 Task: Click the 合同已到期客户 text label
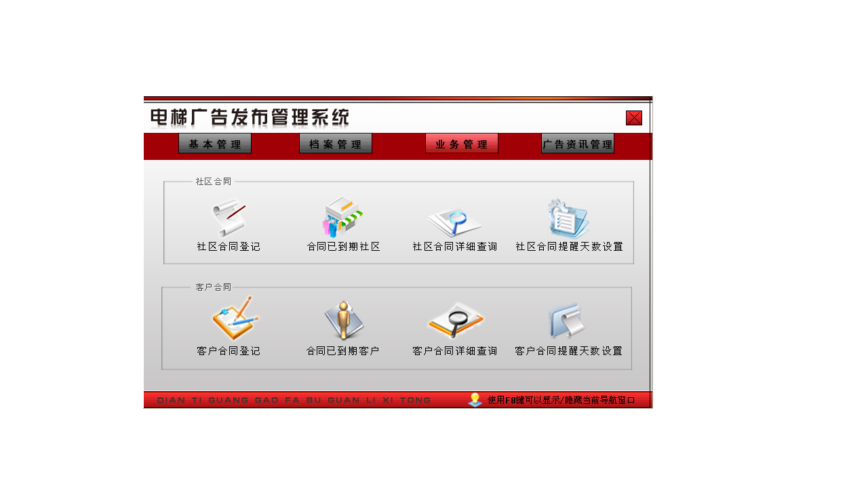pos(343,352)
